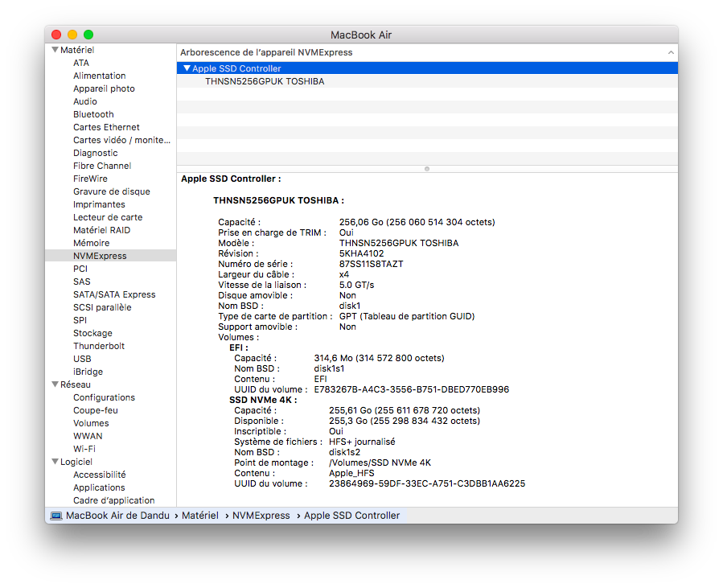
Task: Collapse the Apple SSD Controller disclosure triangle
Action: tap(187, 68)
